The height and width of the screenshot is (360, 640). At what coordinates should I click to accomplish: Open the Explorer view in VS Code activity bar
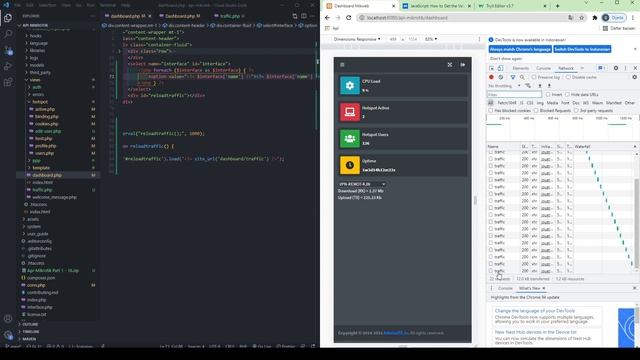point(8,18)
